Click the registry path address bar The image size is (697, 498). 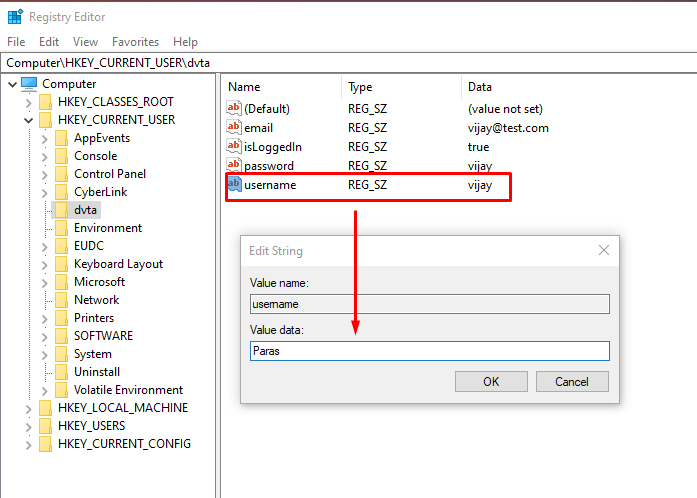pos(348,63)
